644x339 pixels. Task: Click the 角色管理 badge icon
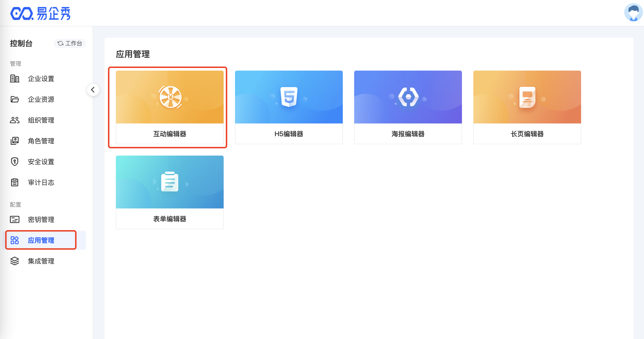pyautogui.click(x=14, y=141)
